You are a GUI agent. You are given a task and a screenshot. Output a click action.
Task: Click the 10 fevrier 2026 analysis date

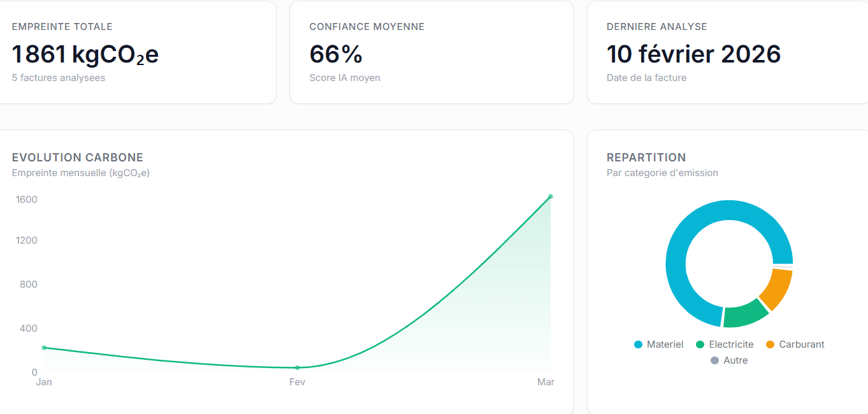click(694, 54)
